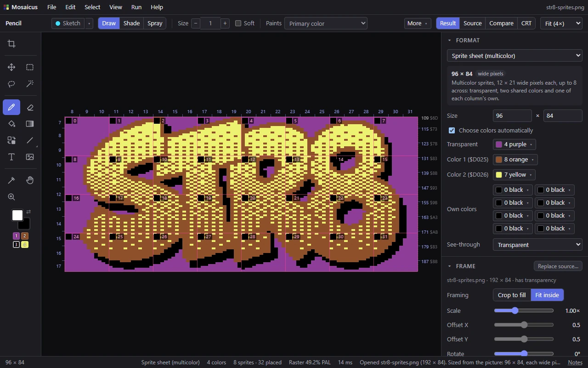Select the Replace color tool
Screen dimensions: 588x368
pos(11,140)
